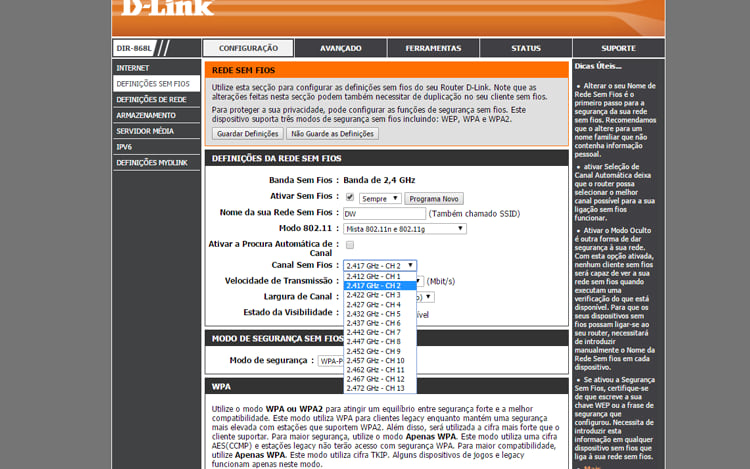Enable Ativar a Procura Automática de Canal
Image resolution: width=750 pixels, height=469 pixels.
pos(350,244)
